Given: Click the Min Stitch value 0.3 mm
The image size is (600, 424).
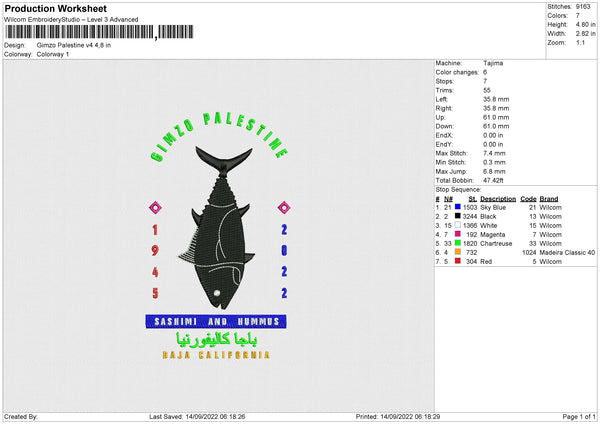Looking at the screenshot, I should point(494,162).
